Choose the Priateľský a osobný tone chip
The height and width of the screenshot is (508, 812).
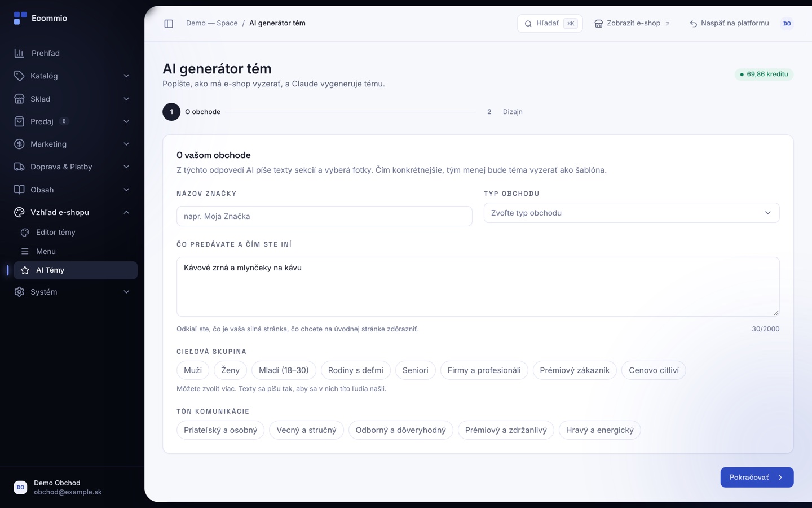(220, 430)
